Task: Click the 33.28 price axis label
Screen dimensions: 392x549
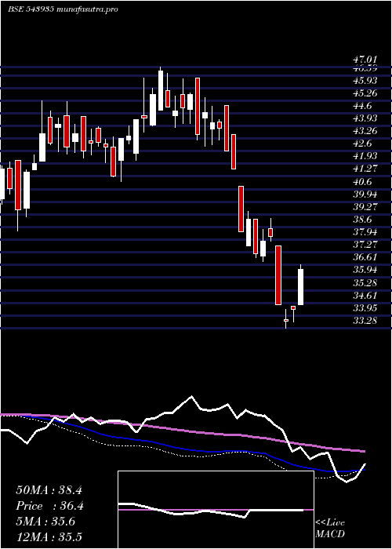Action: (x=365, y=320)
